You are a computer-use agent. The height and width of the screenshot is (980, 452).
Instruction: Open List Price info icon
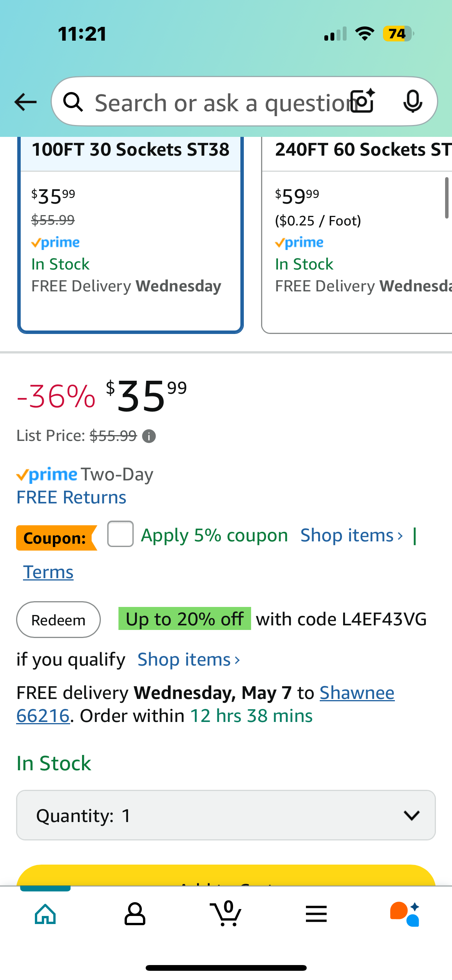click(149, 436)
